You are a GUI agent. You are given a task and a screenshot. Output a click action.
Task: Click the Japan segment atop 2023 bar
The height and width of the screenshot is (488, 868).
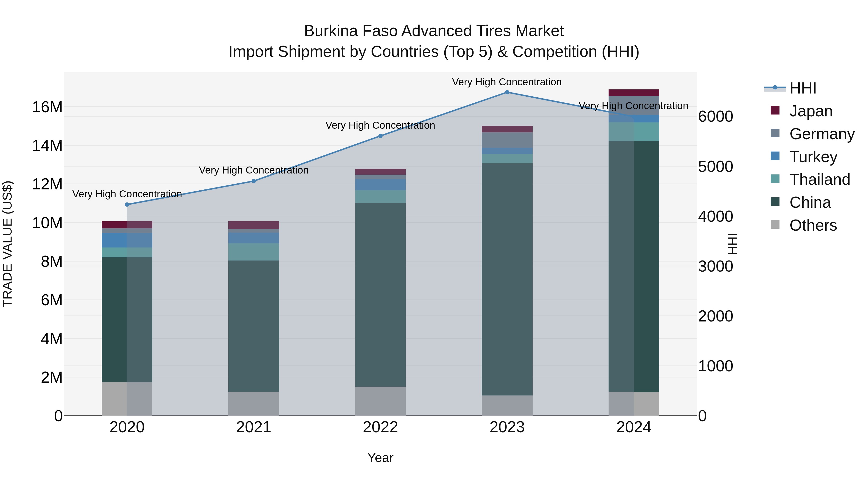pyautogui.click(x=507, y=129)
